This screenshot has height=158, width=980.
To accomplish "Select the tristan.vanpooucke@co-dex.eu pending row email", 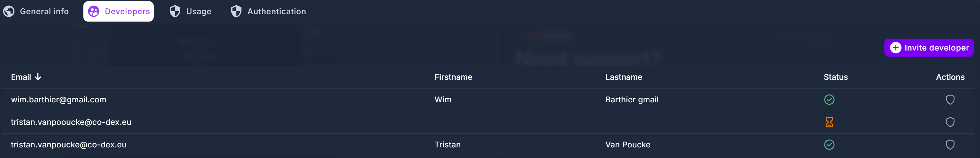I will (x=71, y=122).
